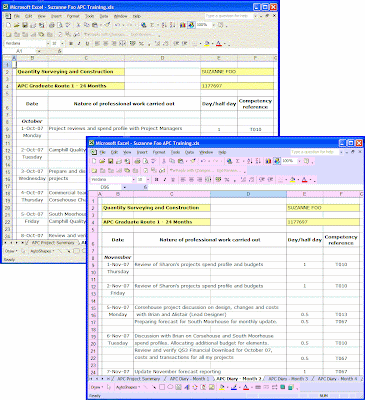Image resolution: width=365 pixels, height=400 pixels.
Task: Expand Draw menu in front Drawing toolbar
Action: pyautogui.click(x=96, y=387)
